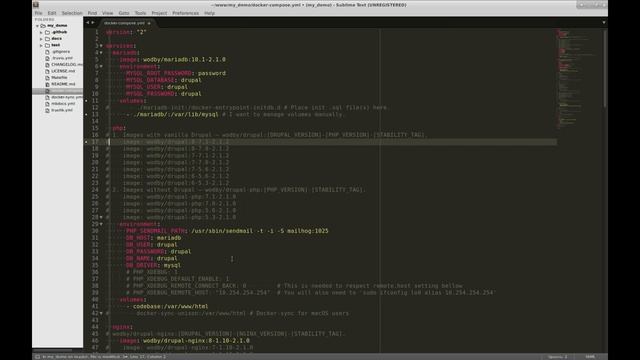Click the .github folder icon
This screenshot has height=360, width=640.
[x=47, y=32]
